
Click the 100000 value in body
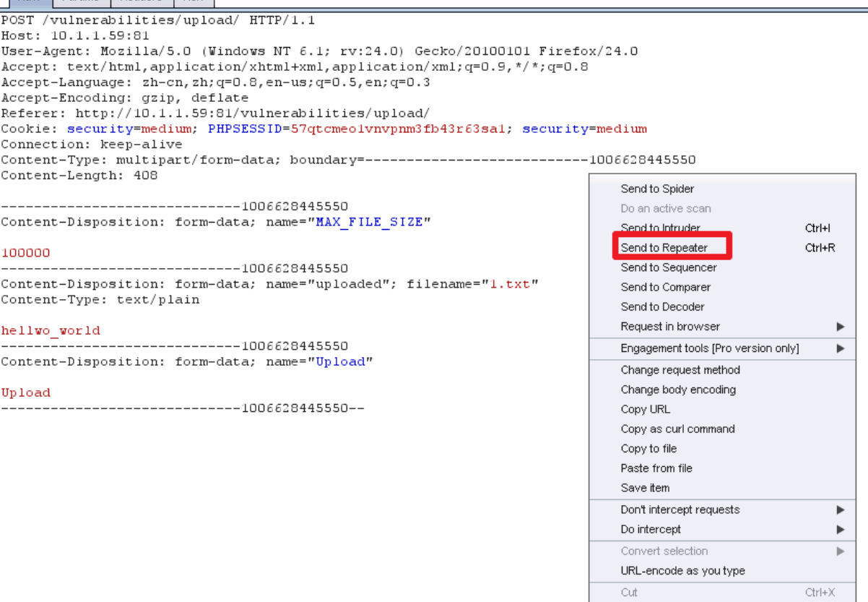(26, 253)
